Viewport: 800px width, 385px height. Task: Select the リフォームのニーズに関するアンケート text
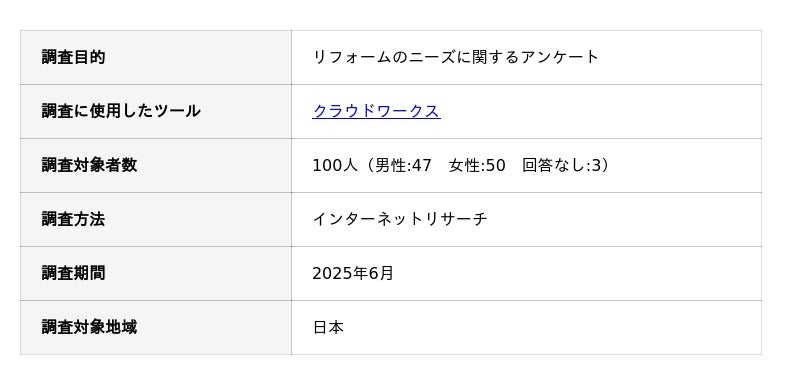coord(455,57)
